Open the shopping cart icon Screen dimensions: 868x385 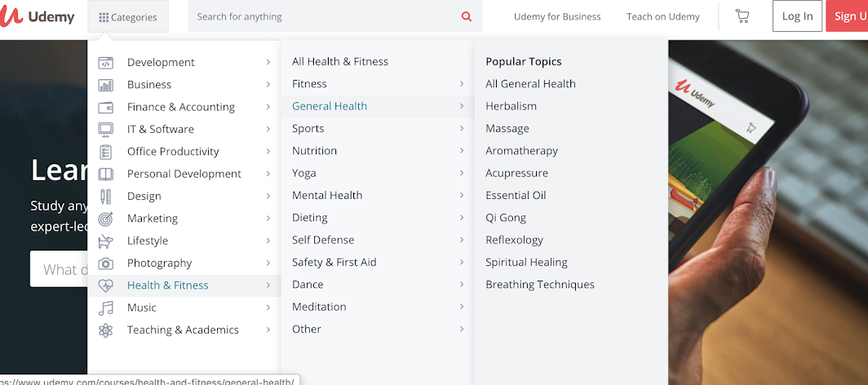pyautogui.click(x=742, y=16)
